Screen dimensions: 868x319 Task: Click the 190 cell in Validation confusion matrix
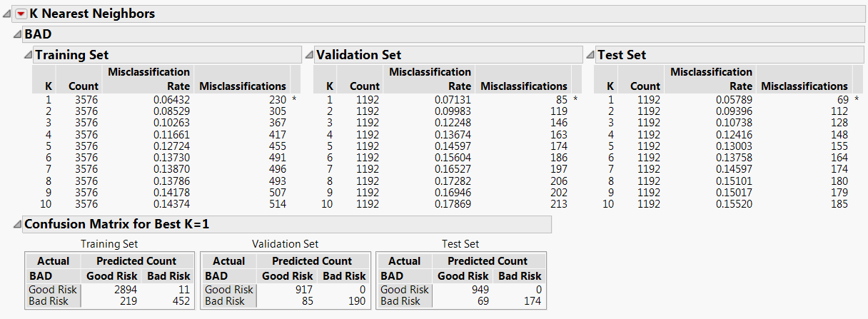click(x=355, y=301)
